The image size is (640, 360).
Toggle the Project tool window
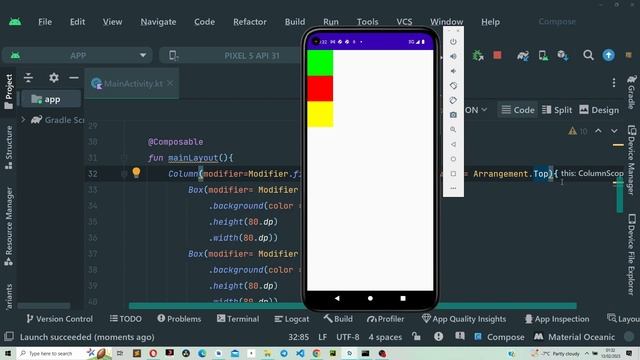[9, 91]
